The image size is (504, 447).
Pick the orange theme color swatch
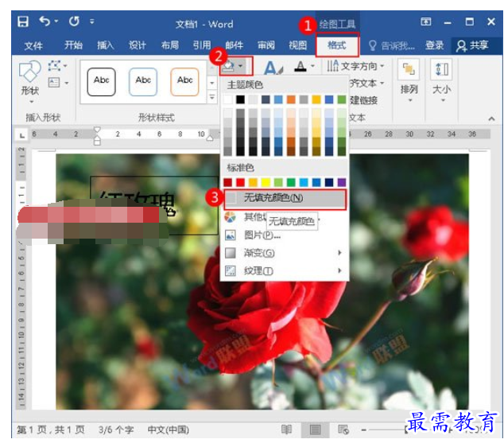coord(291,99)
